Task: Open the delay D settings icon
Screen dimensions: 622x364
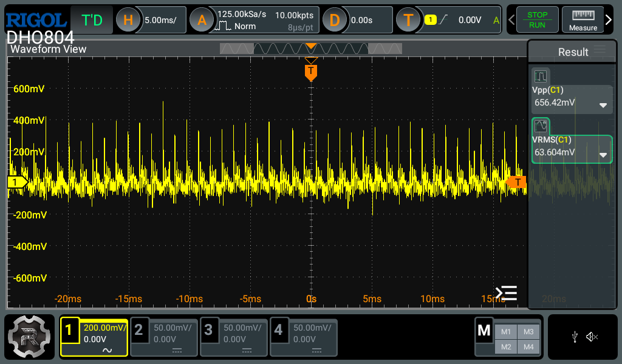Action: [334, 20]
